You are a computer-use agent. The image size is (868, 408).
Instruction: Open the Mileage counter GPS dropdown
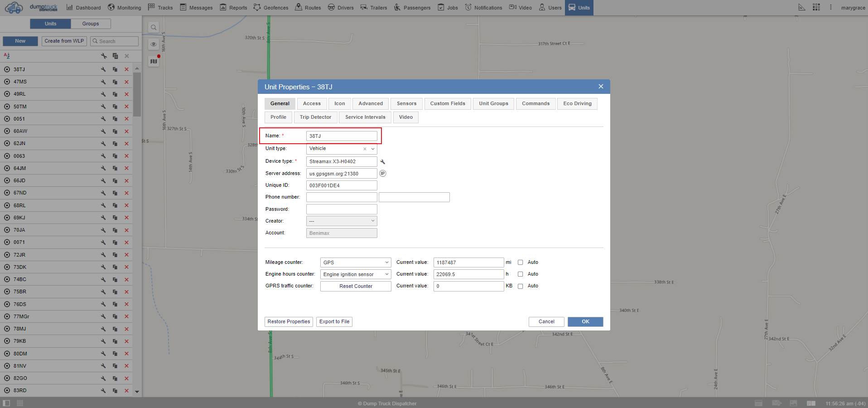point(355,262)
